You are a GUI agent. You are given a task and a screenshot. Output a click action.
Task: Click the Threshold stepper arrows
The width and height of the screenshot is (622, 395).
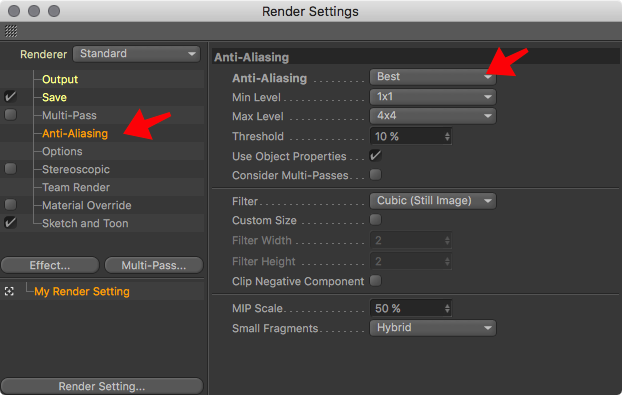(447, 136)
